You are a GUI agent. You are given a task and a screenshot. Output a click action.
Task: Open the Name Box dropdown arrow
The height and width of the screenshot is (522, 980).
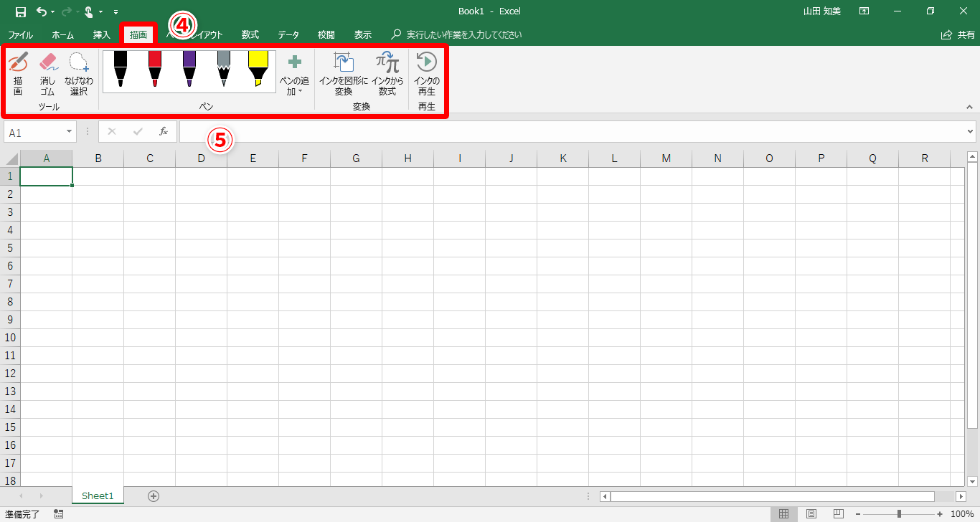(70, 132)
